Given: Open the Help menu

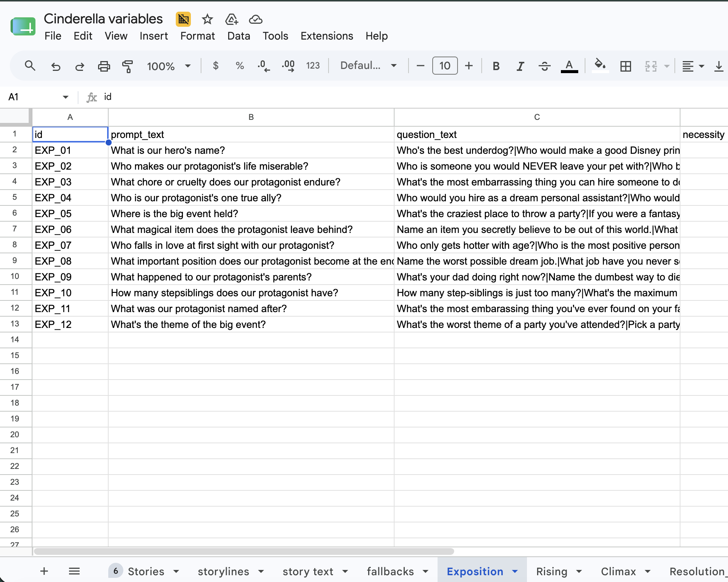Looking at the screenshot, I should pos(376,36).
